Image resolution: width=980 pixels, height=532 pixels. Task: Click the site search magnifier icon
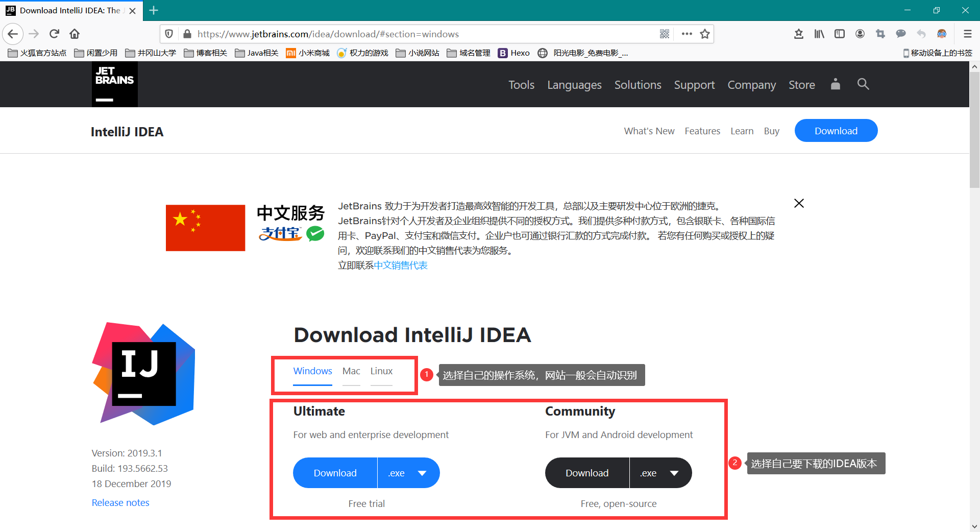coord(863,84)
